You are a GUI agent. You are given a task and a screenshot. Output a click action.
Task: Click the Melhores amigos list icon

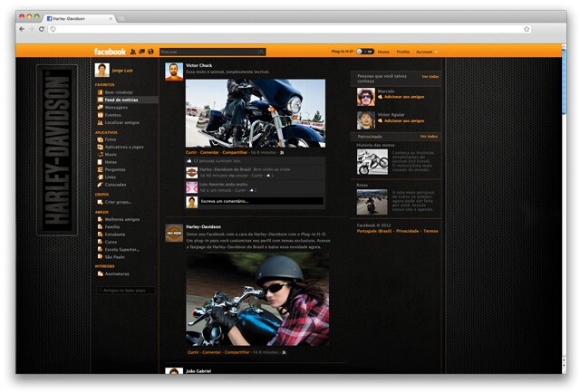[100, 219]
